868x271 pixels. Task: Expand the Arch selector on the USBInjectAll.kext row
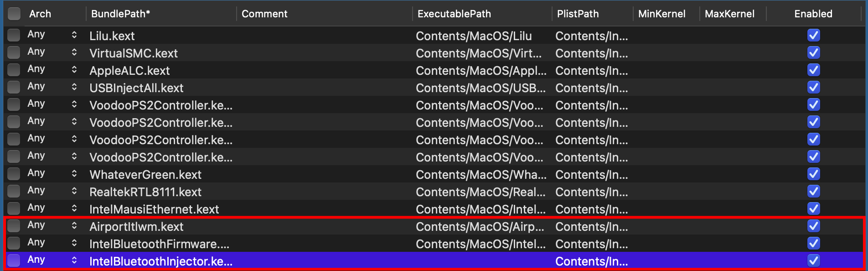pos(74,87)
